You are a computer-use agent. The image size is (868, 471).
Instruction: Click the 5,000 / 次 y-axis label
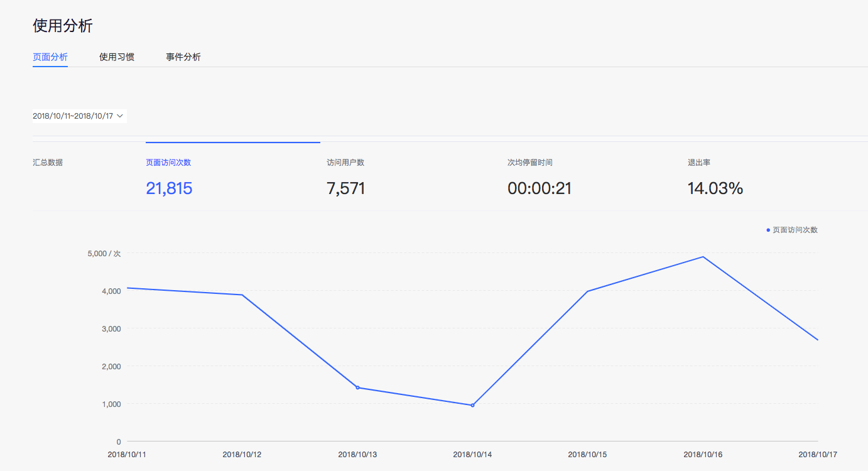click(x=104, y=254)
